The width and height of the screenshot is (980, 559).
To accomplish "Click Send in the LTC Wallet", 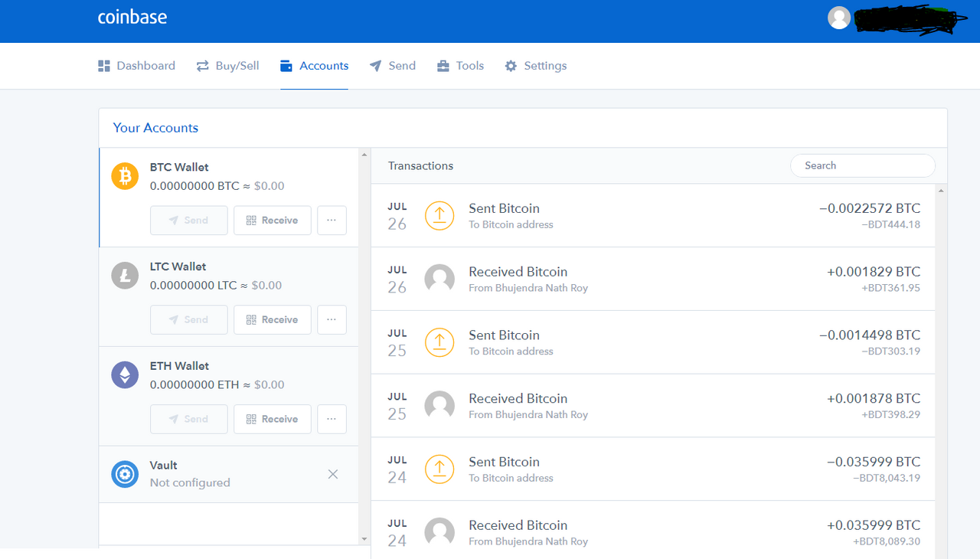I will pos(189,320).
